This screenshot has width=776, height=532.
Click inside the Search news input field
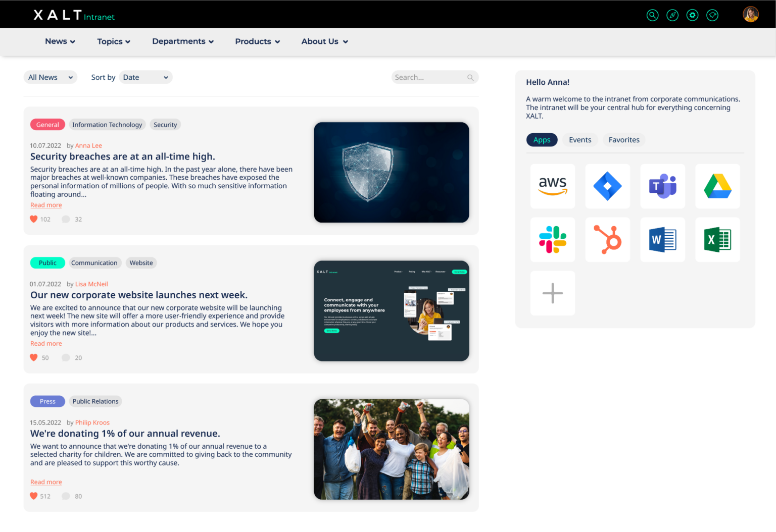pos(432,77)
